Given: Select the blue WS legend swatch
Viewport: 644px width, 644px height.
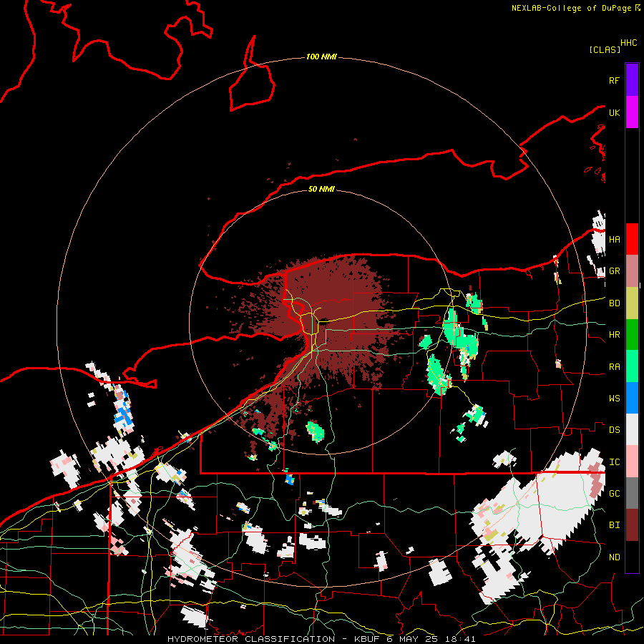Looking at the screenshot, I should pos(632,398).
